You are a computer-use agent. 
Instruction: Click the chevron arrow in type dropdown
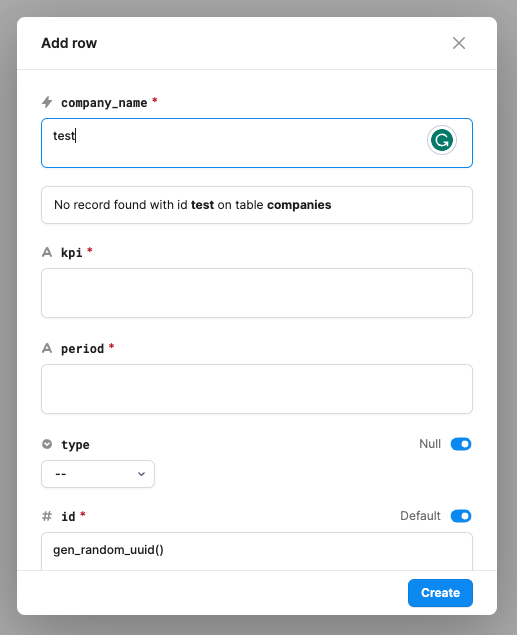(141, 474)
